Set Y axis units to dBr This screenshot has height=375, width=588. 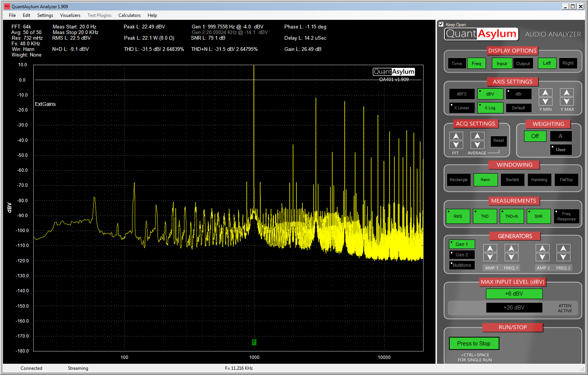coord(519,94)
